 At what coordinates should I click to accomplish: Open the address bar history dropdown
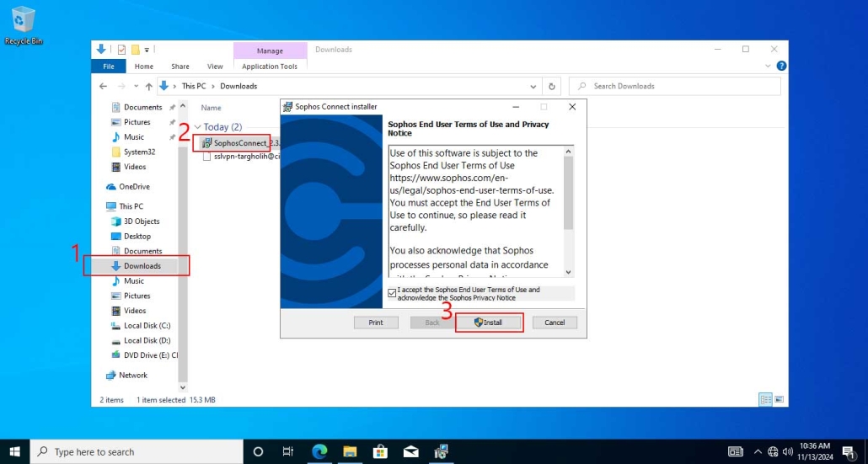533,86
